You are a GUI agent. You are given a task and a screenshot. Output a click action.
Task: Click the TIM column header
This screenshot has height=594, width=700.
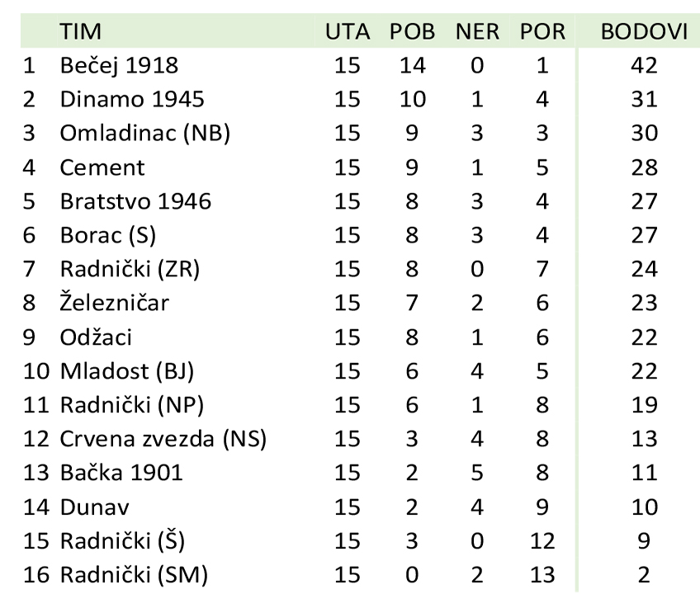[80, 31]
